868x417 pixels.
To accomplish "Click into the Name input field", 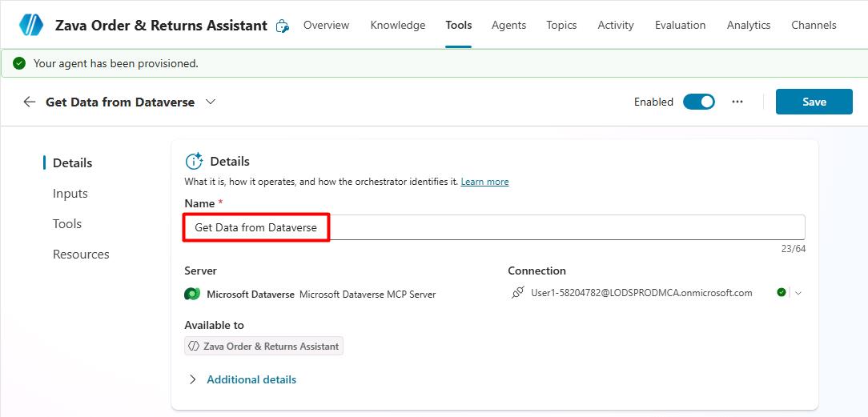I will pyautogui.click(x=494, y=227).
